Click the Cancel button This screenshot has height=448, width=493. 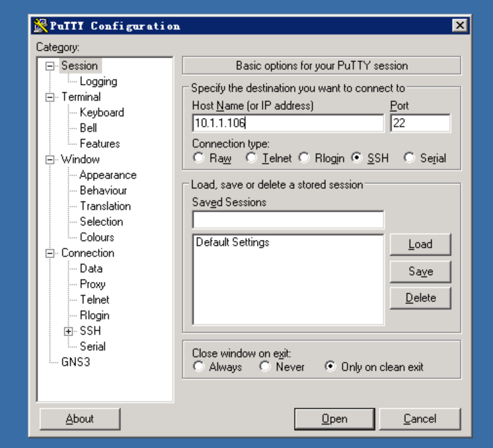click(420, 419)
